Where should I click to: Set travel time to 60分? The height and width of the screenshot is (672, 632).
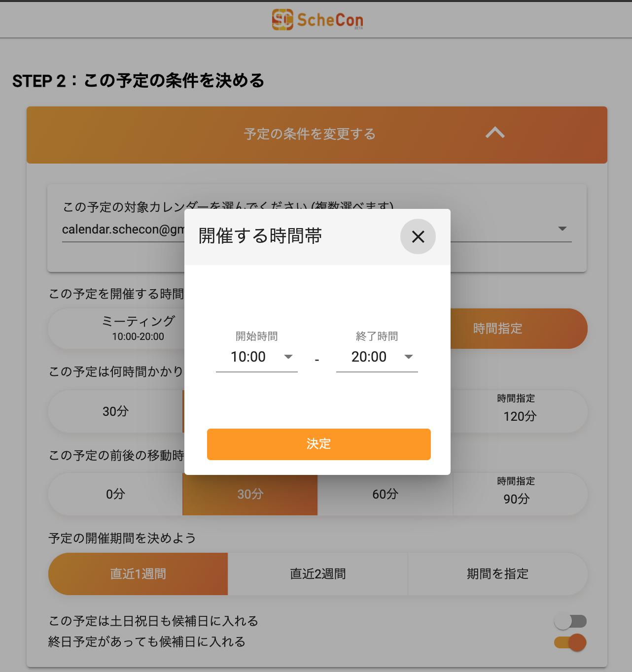coord(385,494)
